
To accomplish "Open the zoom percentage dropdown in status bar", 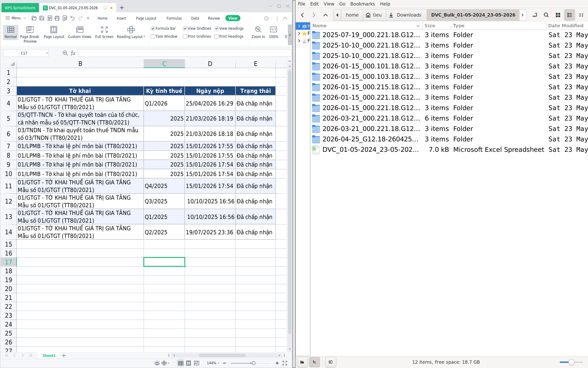I will (x=213, y=363).
